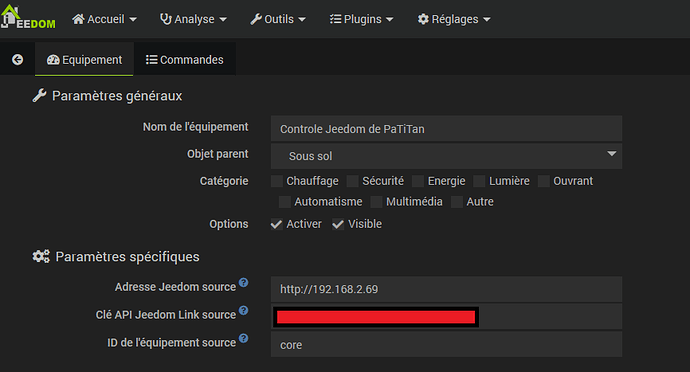
Task: Enable the Automatisme category checkbox
Action: [x=285, y=202]
